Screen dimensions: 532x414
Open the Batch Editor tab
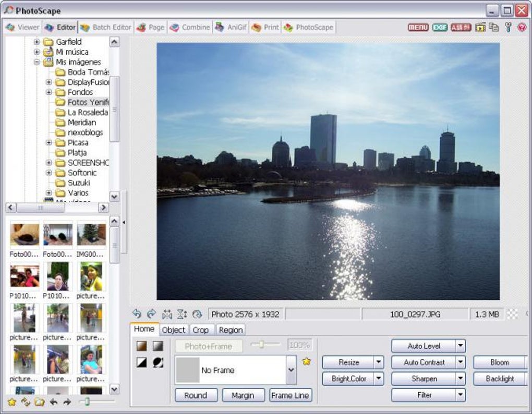106,27
